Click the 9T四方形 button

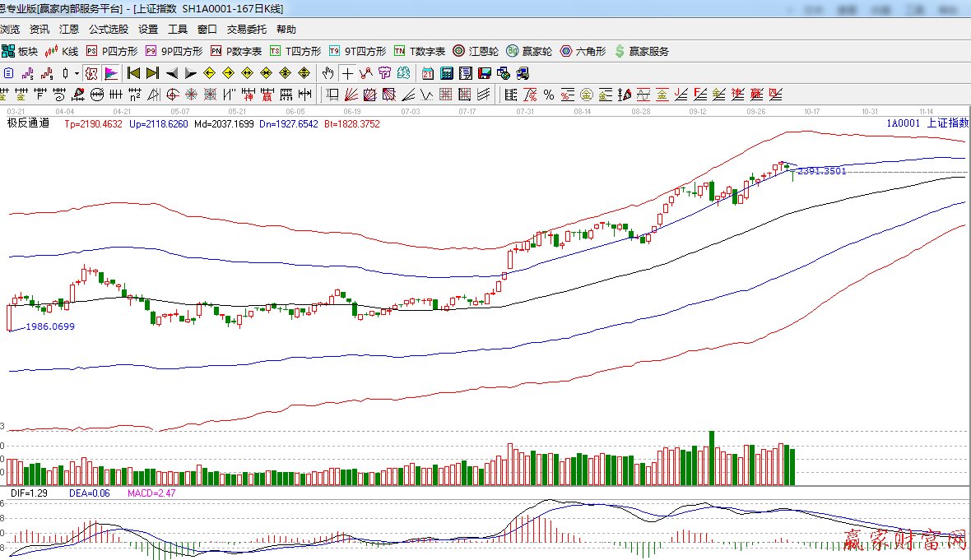358,51
